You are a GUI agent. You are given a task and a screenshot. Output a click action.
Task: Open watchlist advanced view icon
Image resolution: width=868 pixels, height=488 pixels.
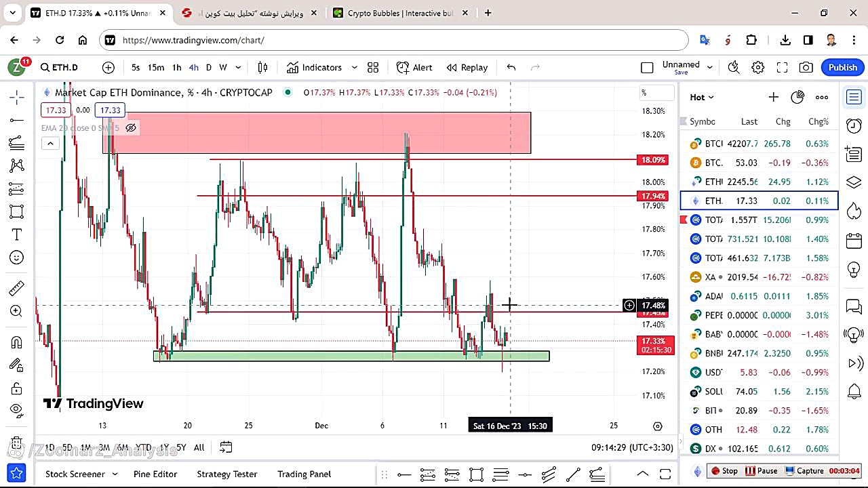pos(797,97)
